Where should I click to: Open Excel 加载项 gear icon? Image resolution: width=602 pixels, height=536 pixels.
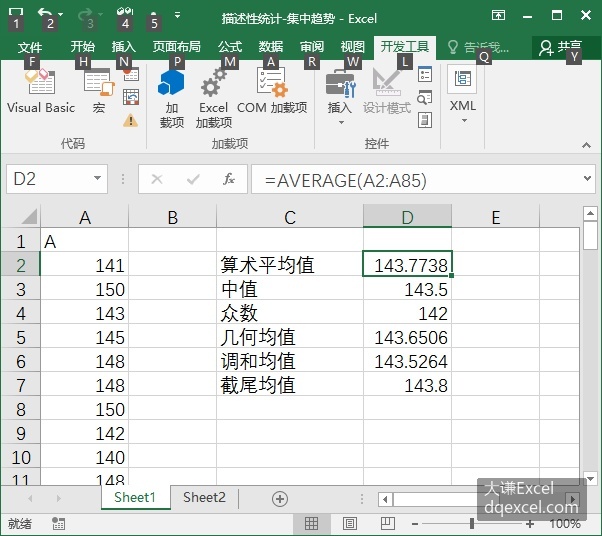pyautogui.click(x=213, y=98)
